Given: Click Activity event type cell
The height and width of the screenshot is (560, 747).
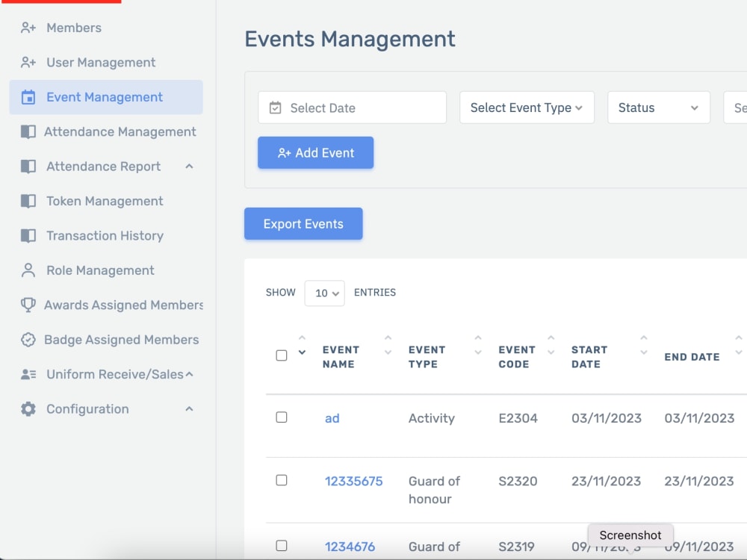Looking at the screenshot, I should click(432, 419).
